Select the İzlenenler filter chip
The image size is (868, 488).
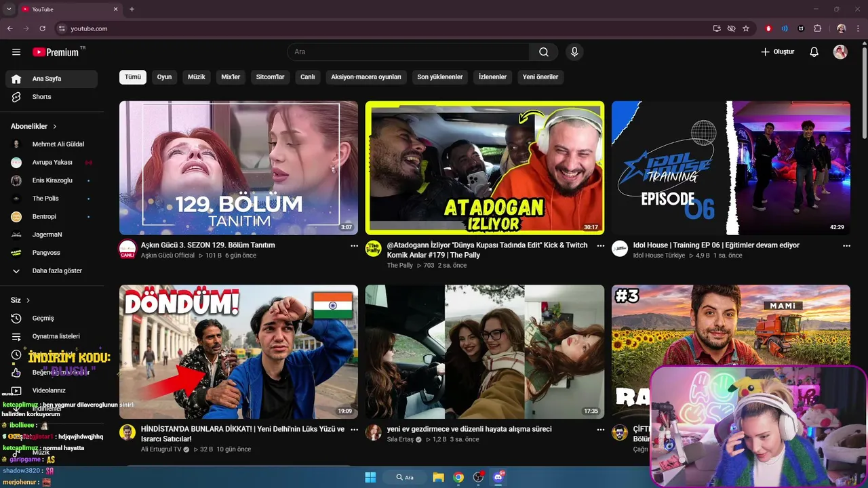tap(492, 77)
